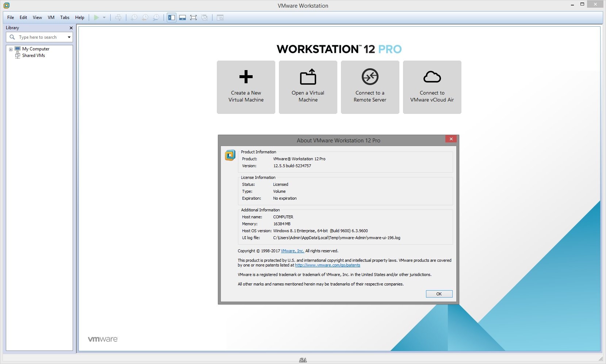606x364 pixels.
Task: Click the My Computer monitor icon
Action: 18,49
